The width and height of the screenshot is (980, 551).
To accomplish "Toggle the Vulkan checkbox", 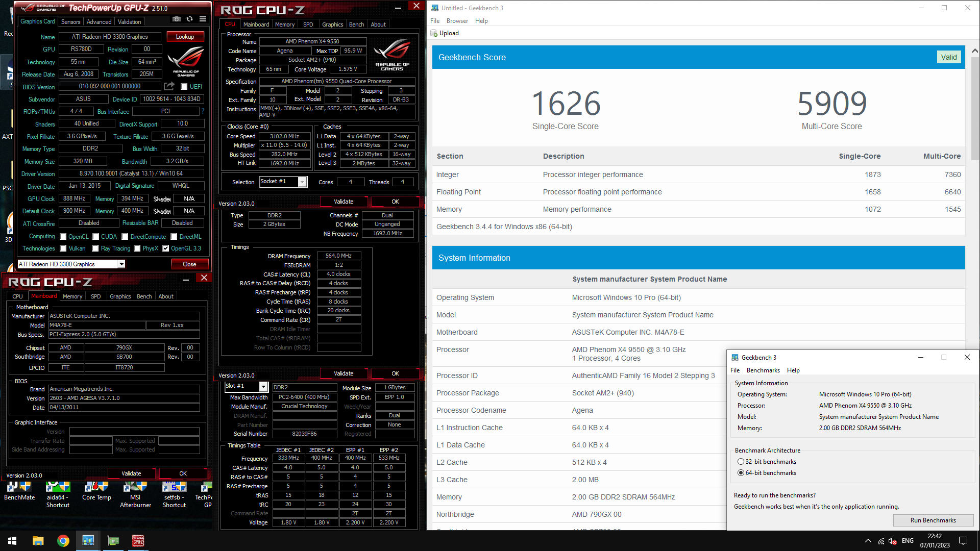I will tap(63, 248).
